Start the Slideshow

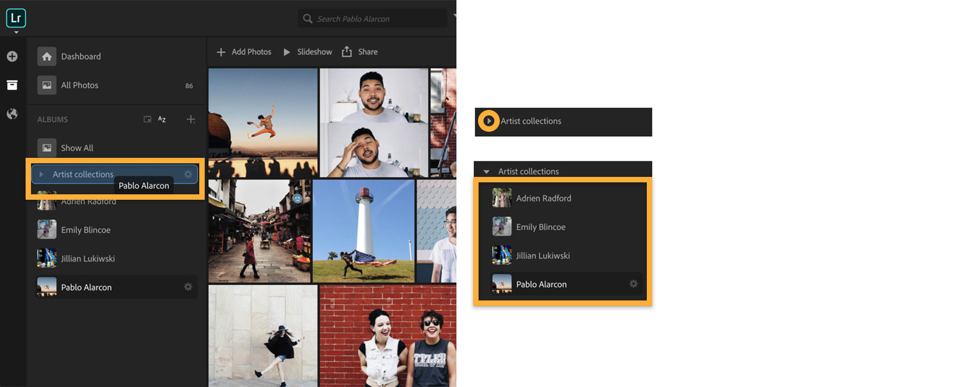(308, 52)
